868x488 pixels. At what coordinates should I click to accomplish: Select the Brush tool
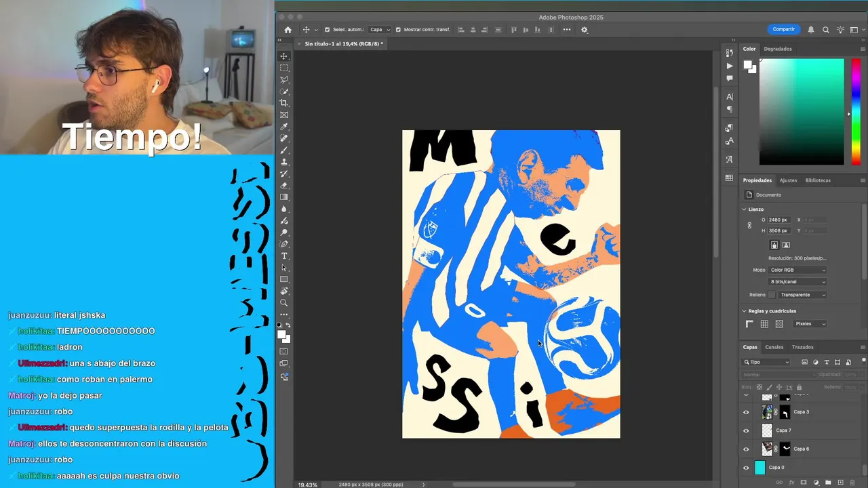284,150
